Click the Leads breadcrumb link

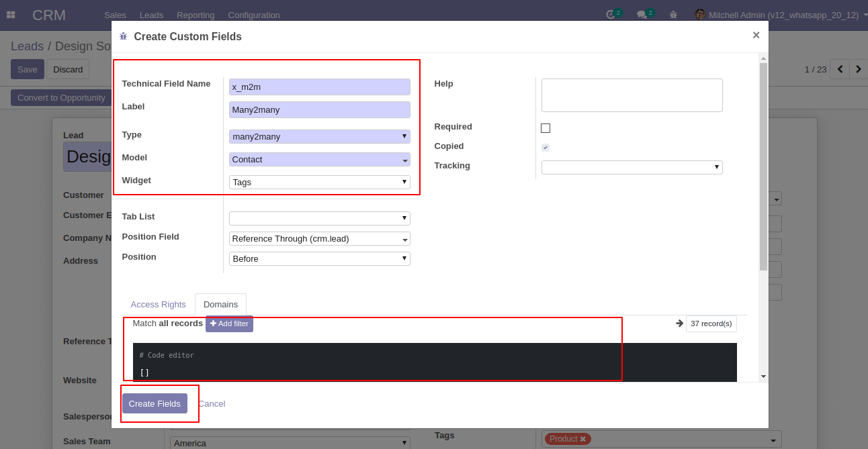[27, 46]
